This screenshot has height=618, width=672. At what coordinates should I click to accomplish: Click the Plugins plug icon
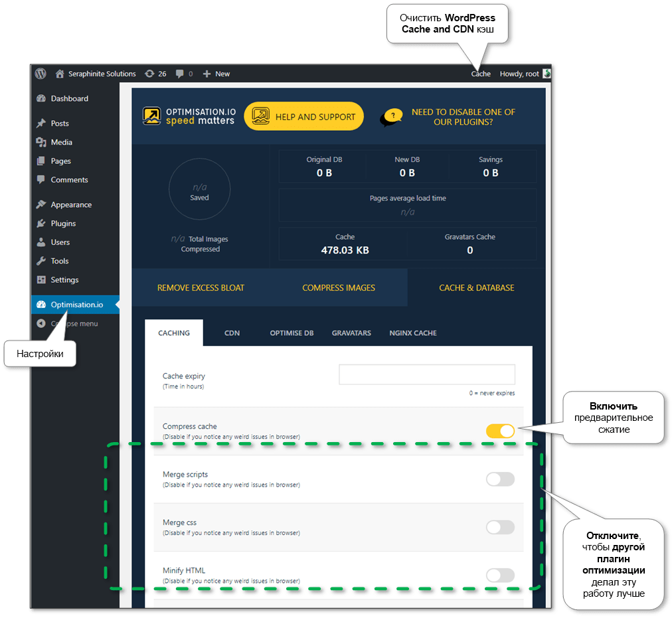click(41, 223)
